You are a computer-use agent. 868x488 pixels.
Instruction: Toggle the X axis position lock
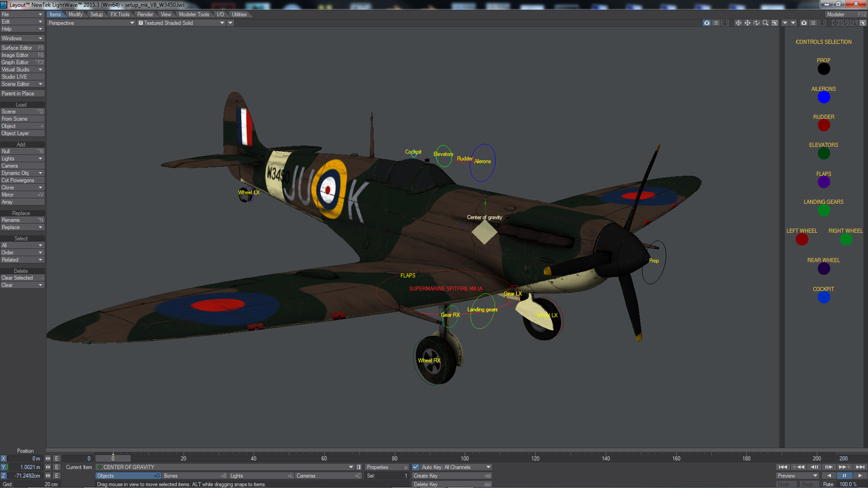click(x=3, y=458)
